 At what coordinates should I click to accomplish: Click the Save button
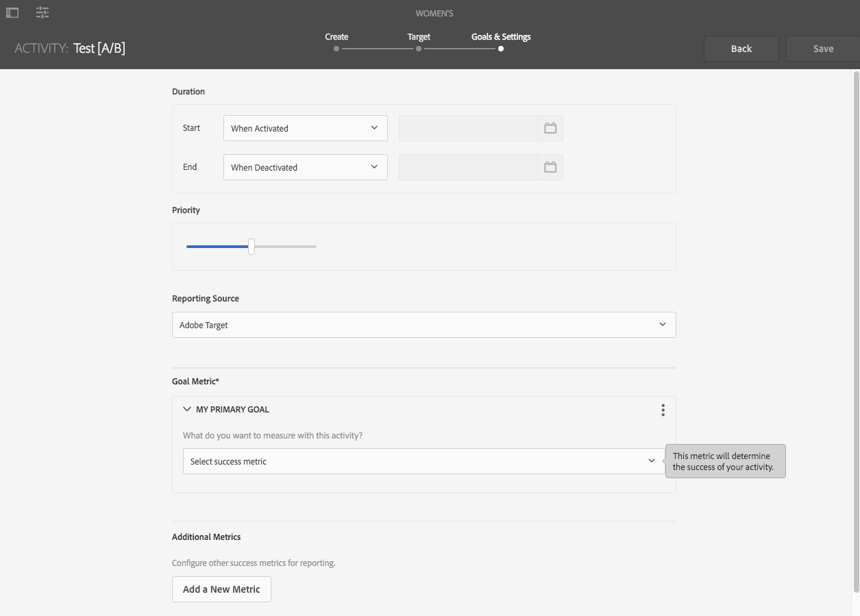click(823, 49)
